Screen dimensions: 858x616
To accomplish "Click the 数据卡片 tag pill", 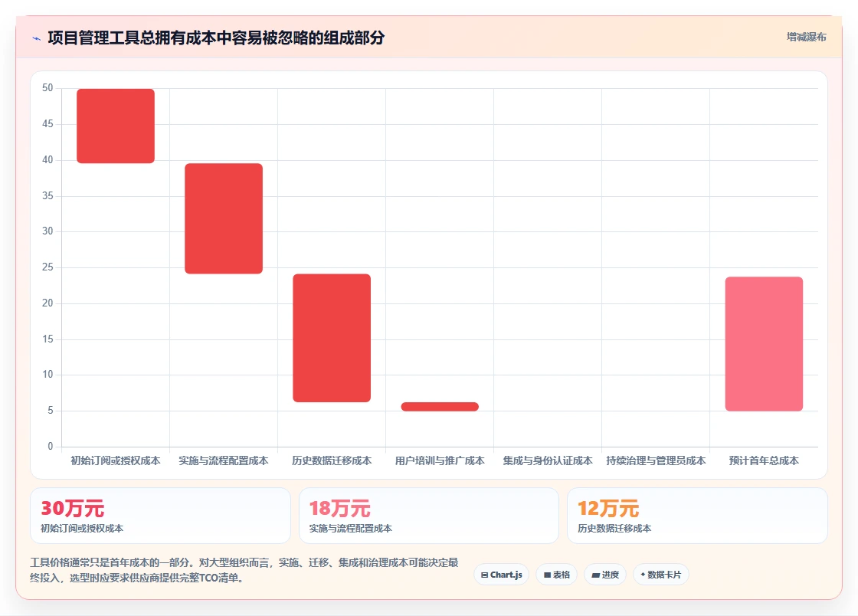I will pyautogui.click(x=661, y=575).
